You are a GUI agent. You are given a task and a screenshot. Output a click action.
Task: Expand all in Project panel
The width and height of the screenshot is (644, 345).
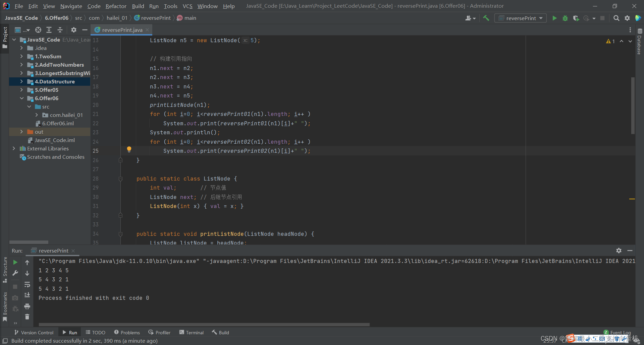(x=49, y=30)
